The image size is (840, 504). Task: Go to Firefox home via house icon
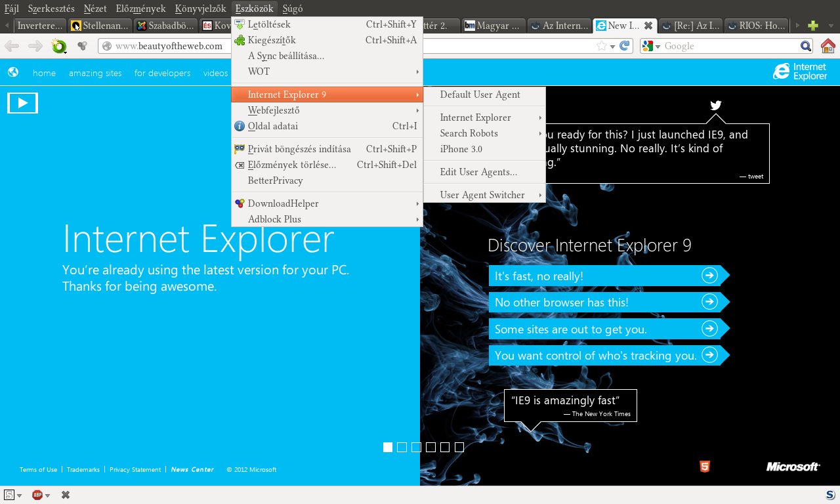(x=828, y=46)
